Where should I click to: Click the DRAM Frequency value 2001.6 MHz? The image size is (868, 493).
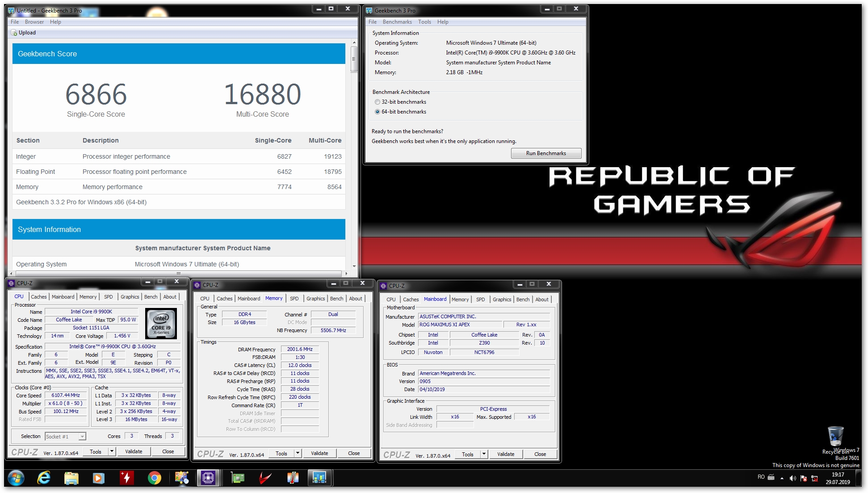(300, 350)
